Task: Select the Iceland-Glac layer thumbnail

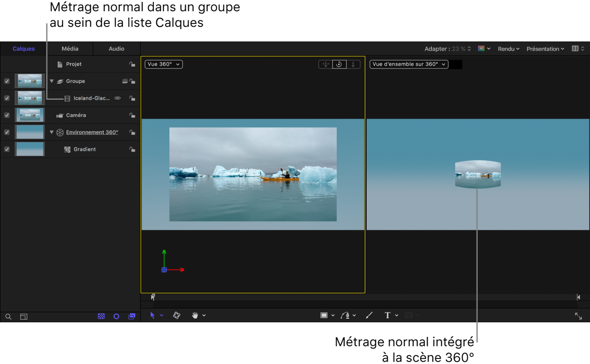Action: point(29,98)
